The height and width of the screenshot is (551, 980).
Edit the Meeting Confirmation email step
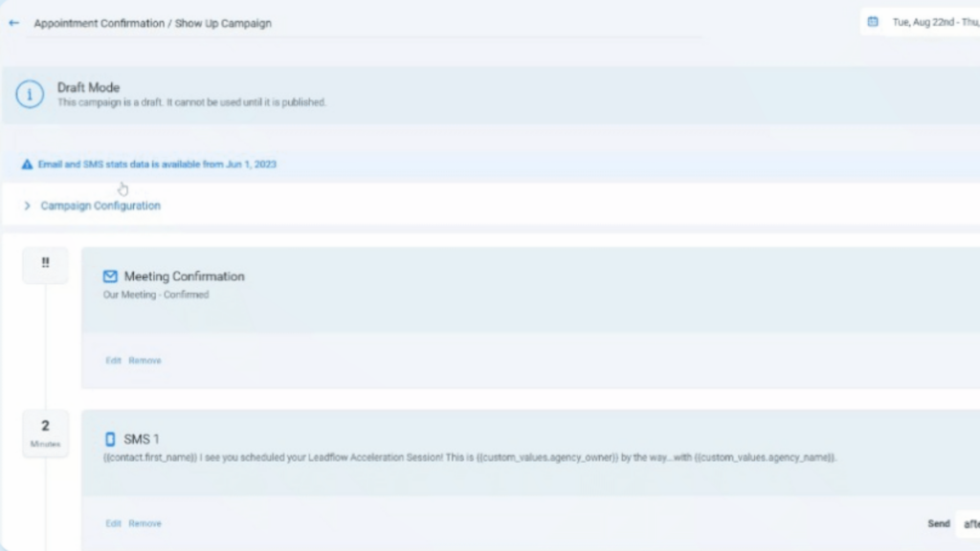click(113, 361)
